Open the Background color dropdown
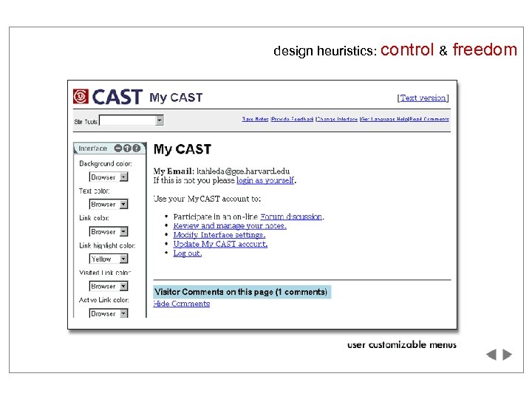 tap(109, 177)
